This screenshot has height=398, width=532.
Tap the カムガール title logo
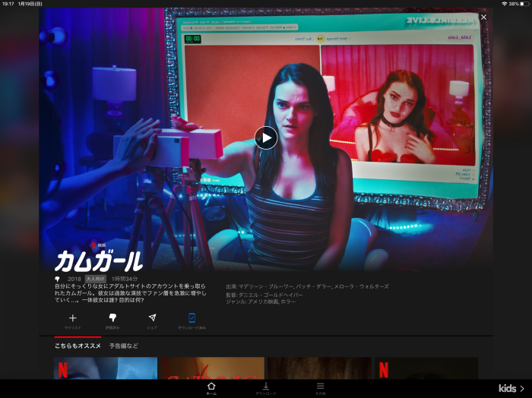click(99, 261)
